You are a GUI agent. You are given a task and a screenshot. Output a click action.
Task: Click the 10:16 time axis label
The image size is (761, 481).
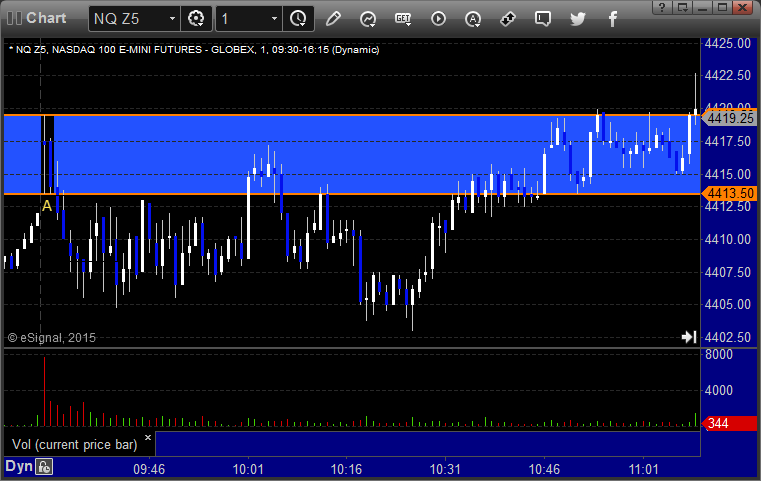coord(346,469)
